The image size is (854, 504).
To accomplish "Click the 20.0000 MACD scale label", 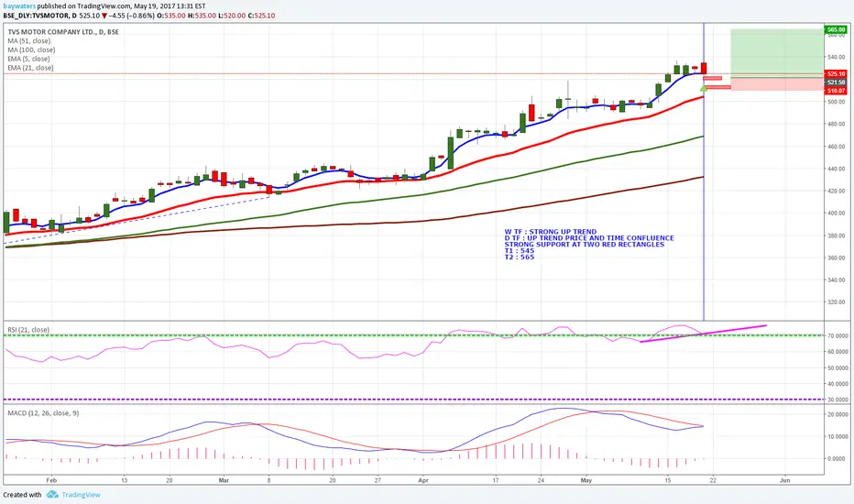I will click(837, 414).
